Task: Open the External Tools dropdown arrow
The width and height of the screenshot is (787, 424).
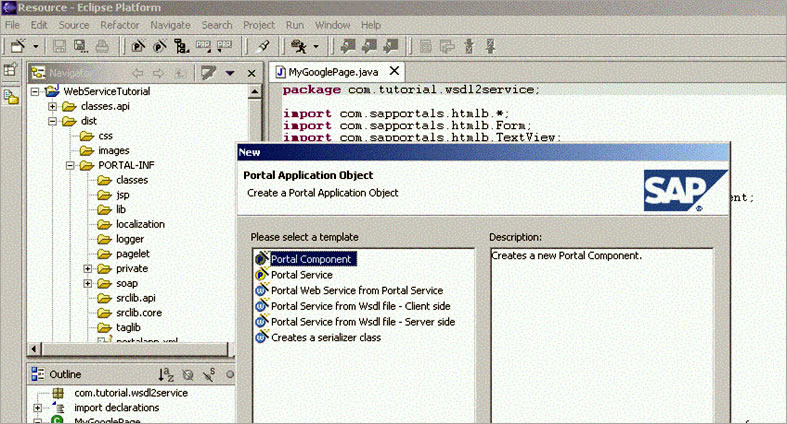Action: [316, 47]
